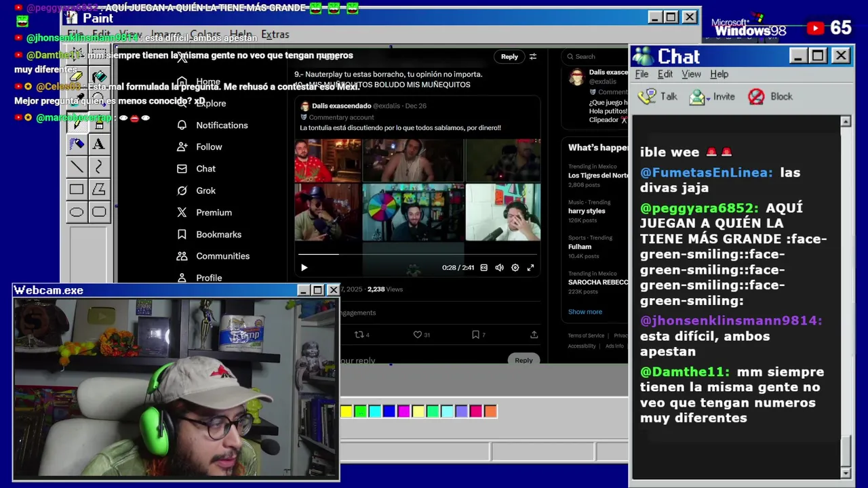Pick the dark blue color swatch
Image resolution: width=868 pixels, height=488 pixels.
[389, 411]
